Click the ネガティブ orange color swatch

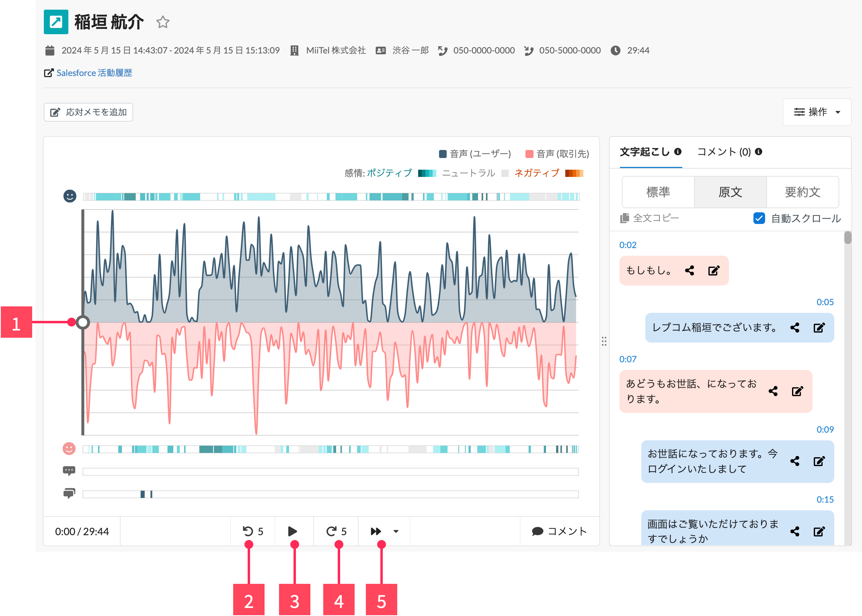tap(574, 173)
